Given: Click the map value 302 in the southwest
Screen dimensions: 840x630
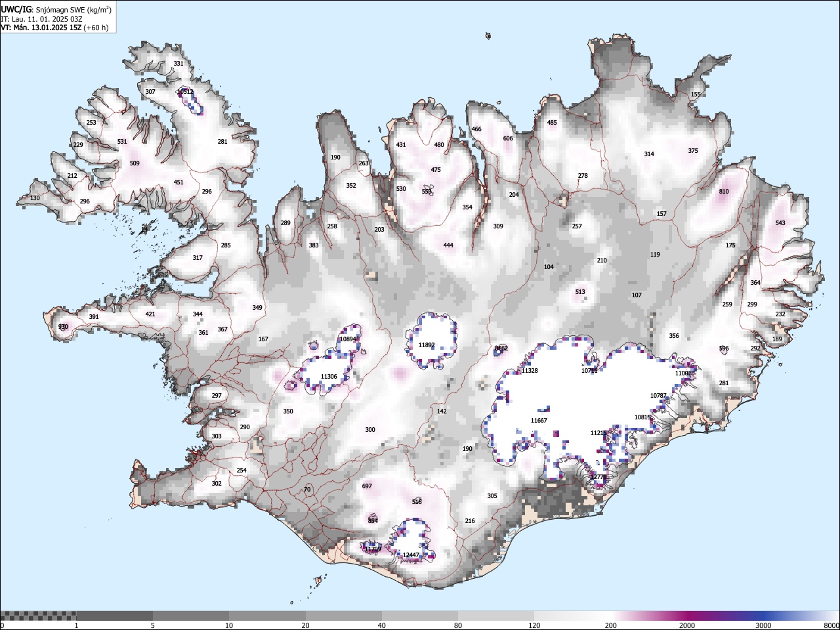Looking at the screenshot, I should tap(217, 484).
